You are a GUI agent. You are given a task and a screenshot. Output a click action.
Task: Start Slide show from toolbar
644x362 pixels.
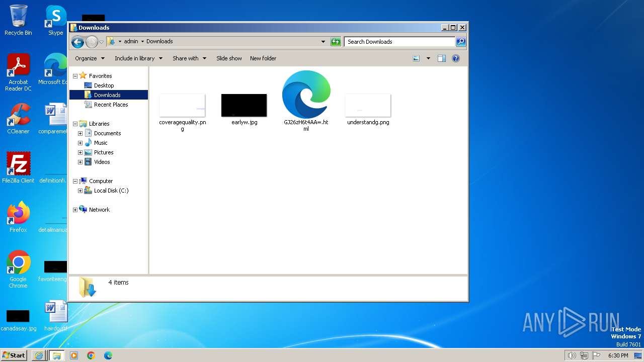click(229, 58)
